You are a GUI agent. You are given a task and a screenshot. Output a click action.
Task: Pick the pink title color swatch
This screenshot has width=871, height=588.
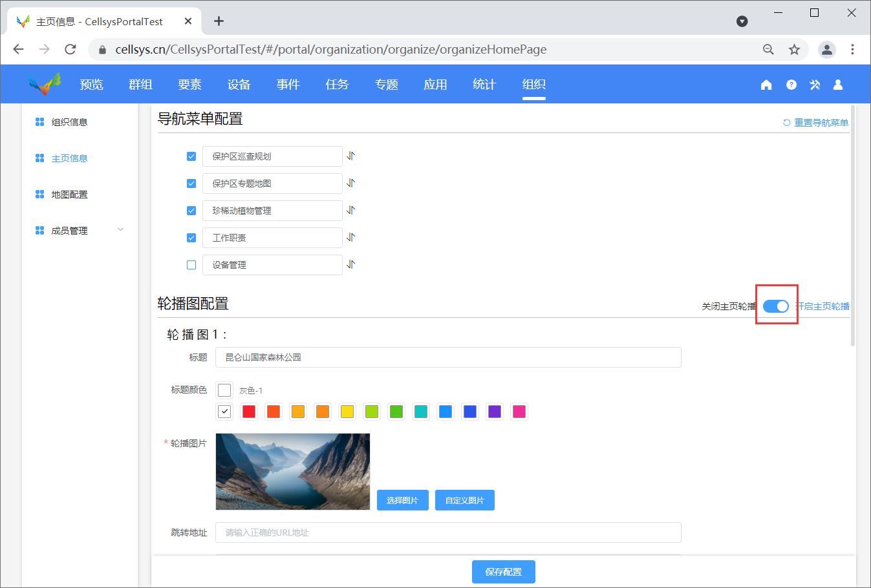pos(519,412)
